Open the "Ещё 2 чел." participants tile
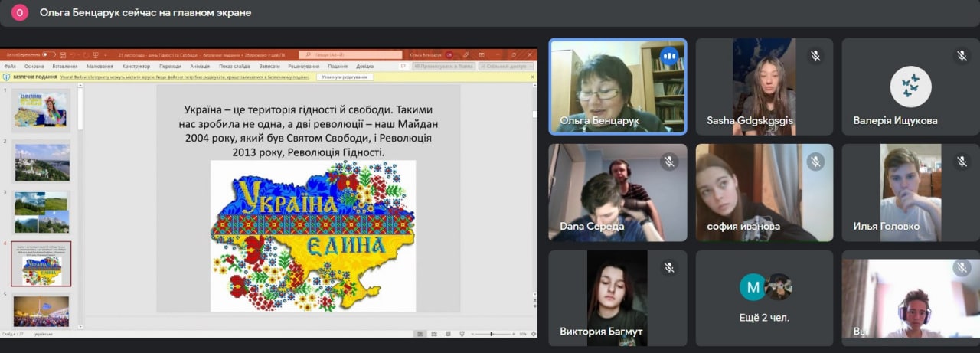This screenshot has width=980, height=353. click(764, 298)
